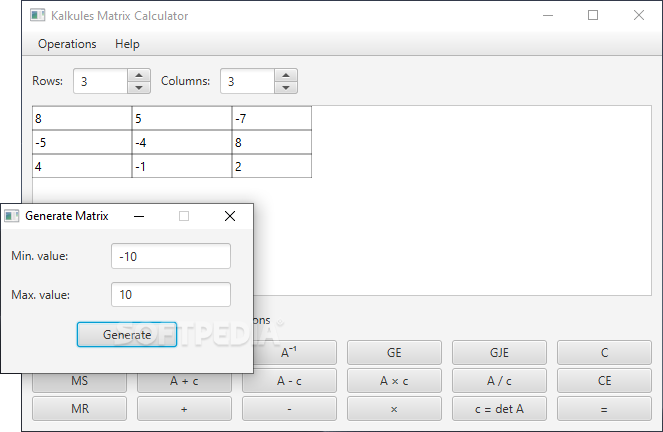663x432 pixels.
Task: Click the Kalkules Matrix Calculator title icon
Action: pos(37,16)
